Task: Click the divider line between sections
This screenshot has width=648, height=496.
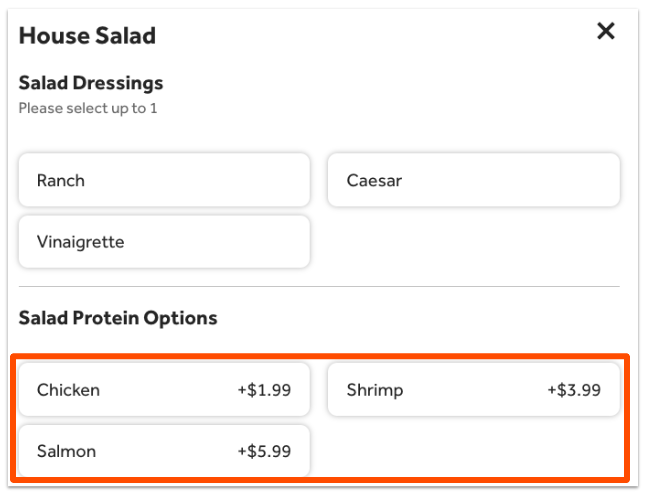Action: coord(320,287)
